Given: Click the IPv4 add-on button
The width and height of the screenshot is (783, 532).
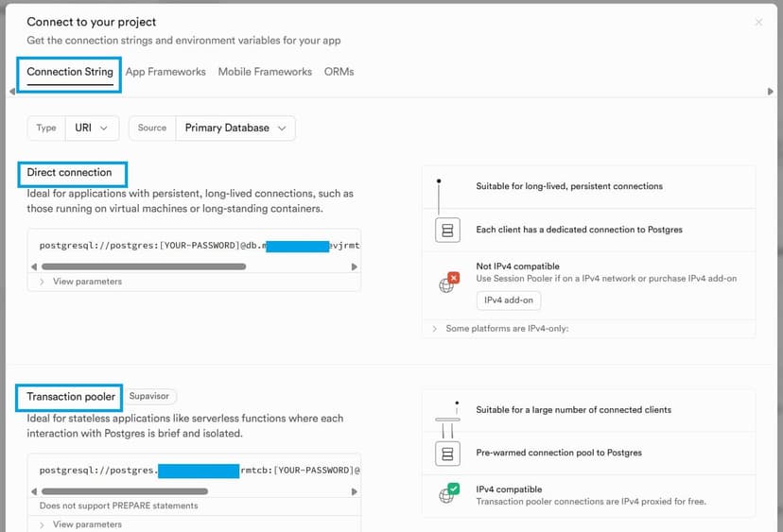Looking at the screenshot, I should (x=509, y=300).
